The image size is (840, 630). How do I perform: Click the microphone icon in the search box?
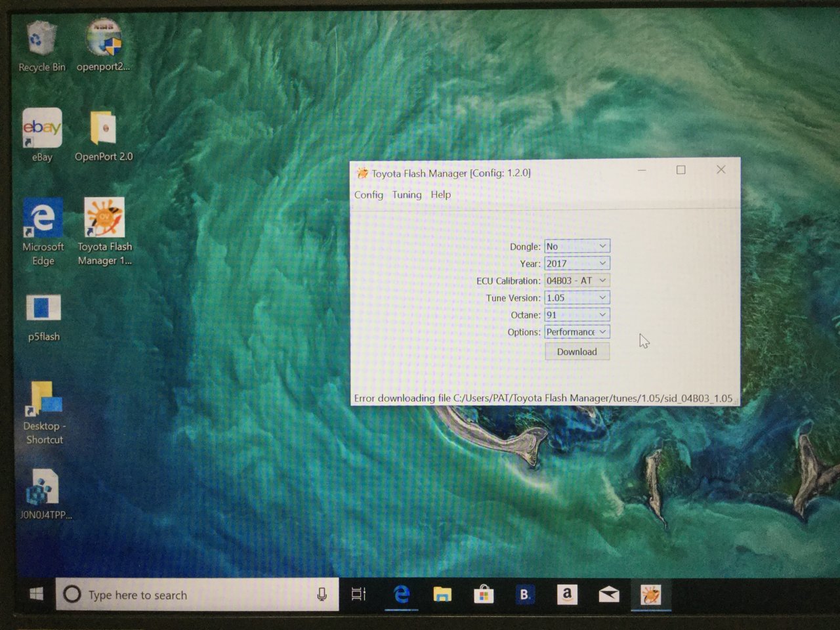point(322,595)
